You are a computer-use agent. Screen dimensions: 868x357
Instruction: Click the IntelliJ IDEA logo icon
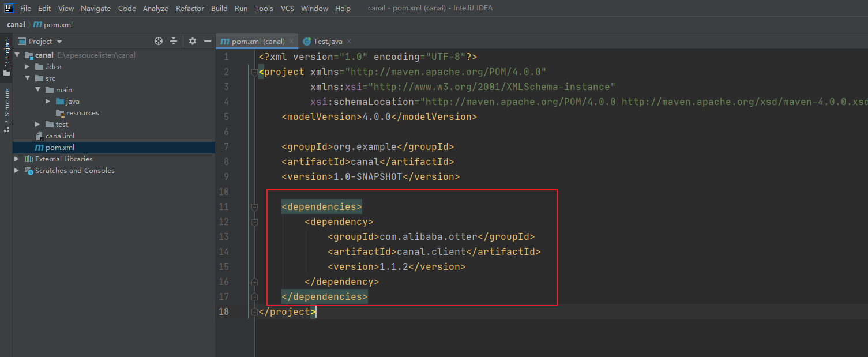9,8
